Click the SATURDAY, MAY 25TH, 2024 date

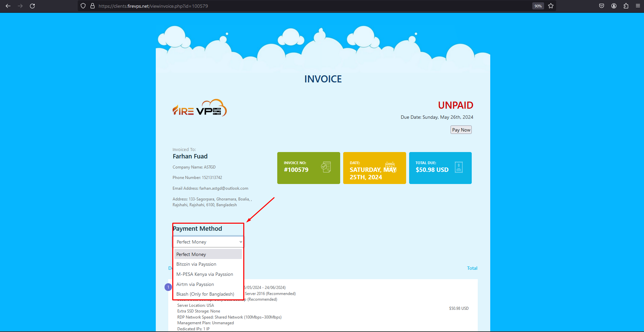tap(373, 174)
